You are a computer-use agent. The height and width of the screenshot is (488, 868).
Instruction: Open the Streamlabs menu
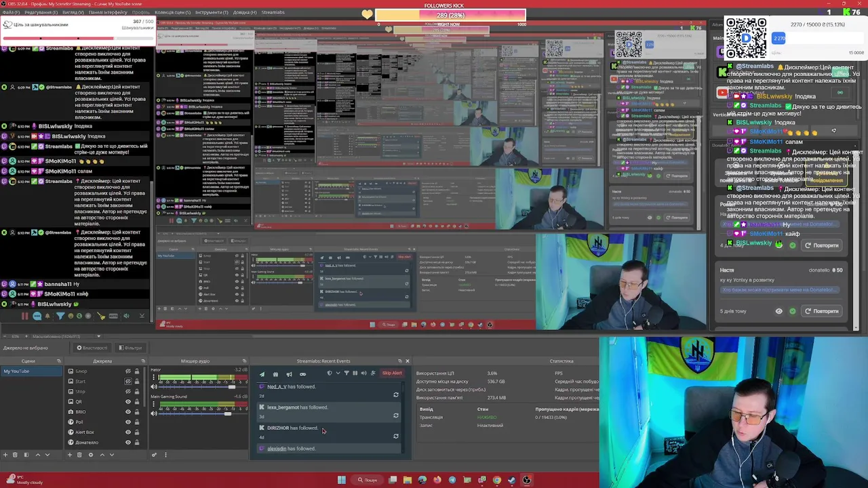pyautogui.click(x=273, y=12)
